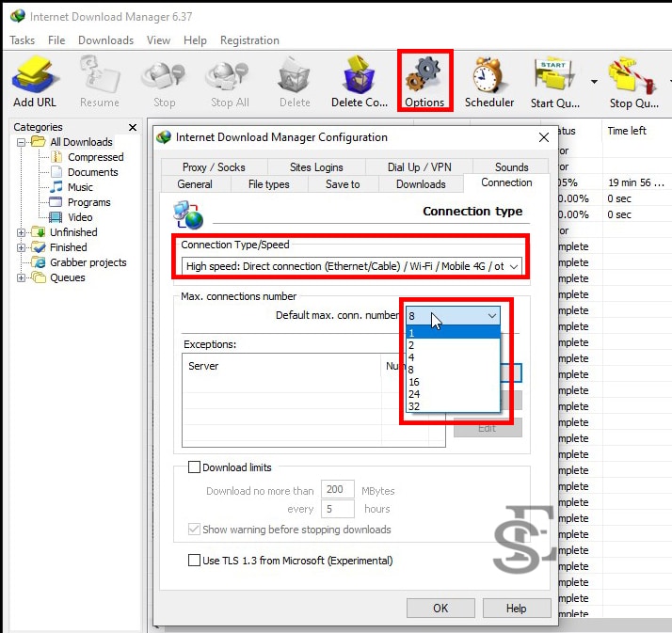672x633 pixels.
Task: Choose 16 in the connections list
Action: [x=453, y=382]
